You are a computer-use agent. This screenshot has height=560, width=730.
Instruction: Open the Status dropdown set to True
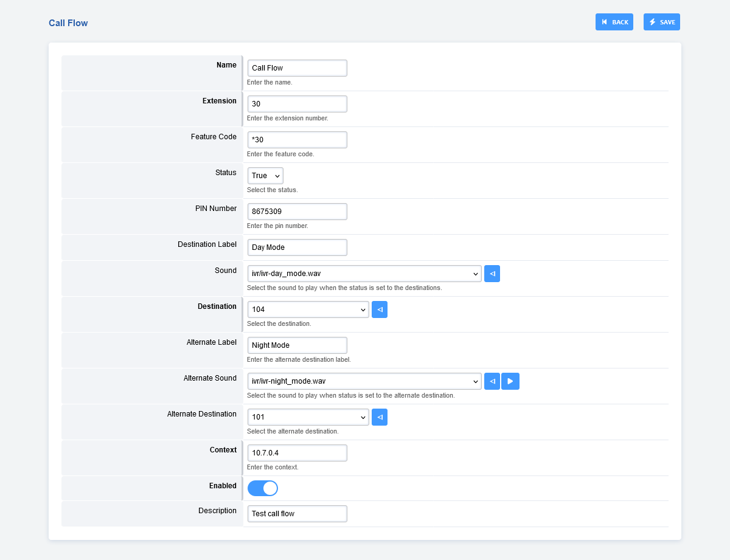click(x=265, y=176)
